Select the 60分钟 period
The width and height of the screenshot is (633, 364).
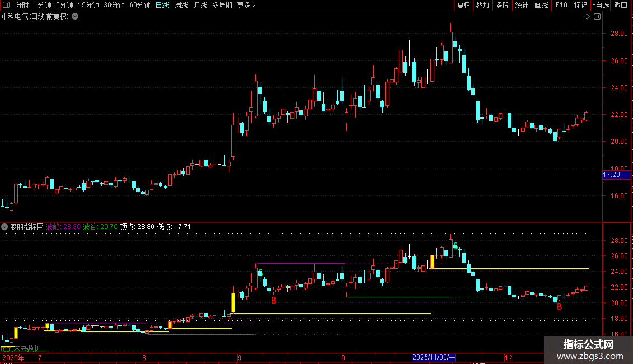(x=140, y=5)
